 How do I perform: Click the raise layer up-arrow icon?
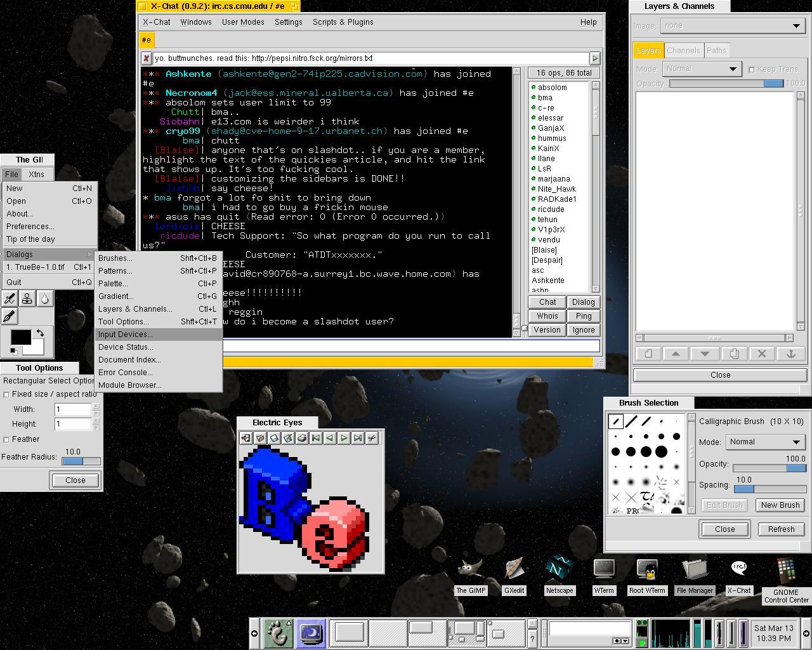[x=676, y=354]
